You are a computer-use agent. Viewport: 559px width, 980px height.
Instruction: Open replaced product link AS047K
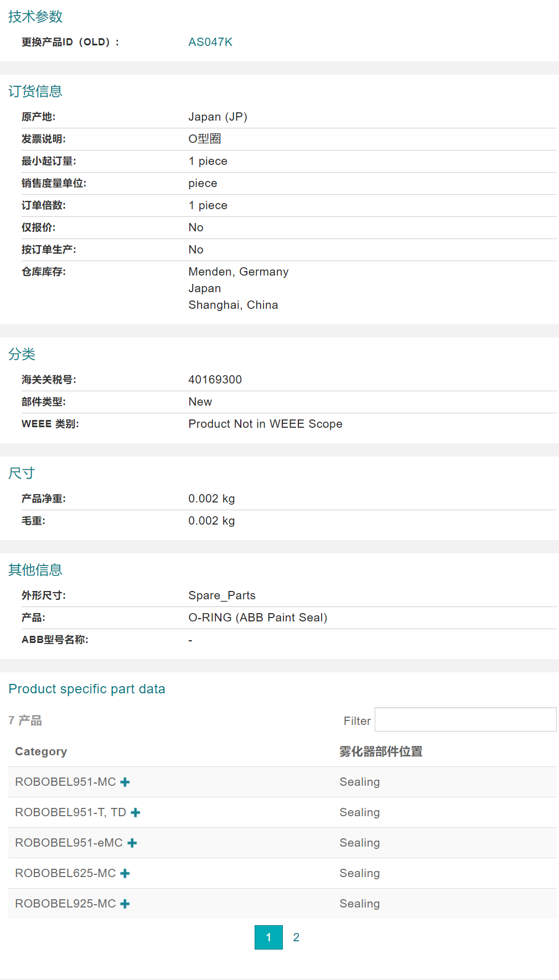(210, 42)
